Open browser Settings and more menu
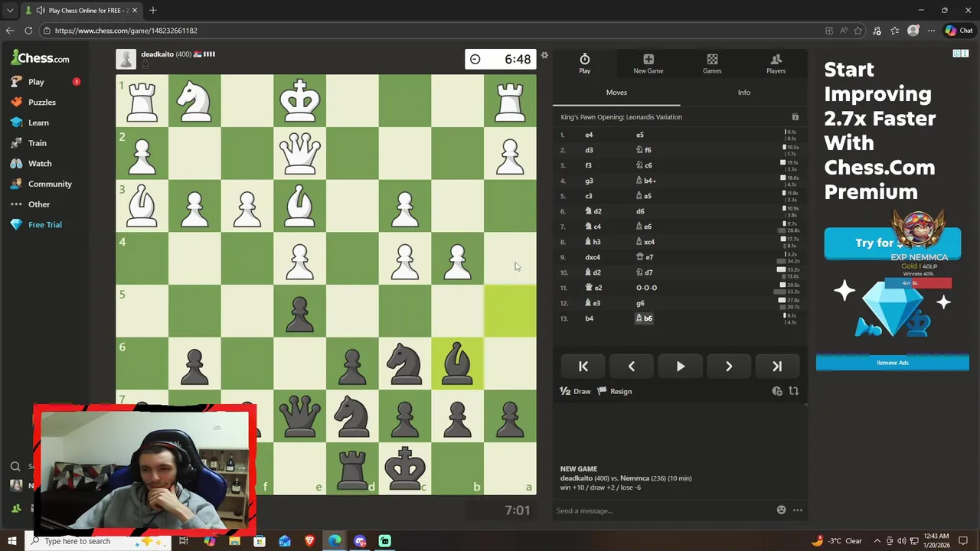 pos(931,31)
